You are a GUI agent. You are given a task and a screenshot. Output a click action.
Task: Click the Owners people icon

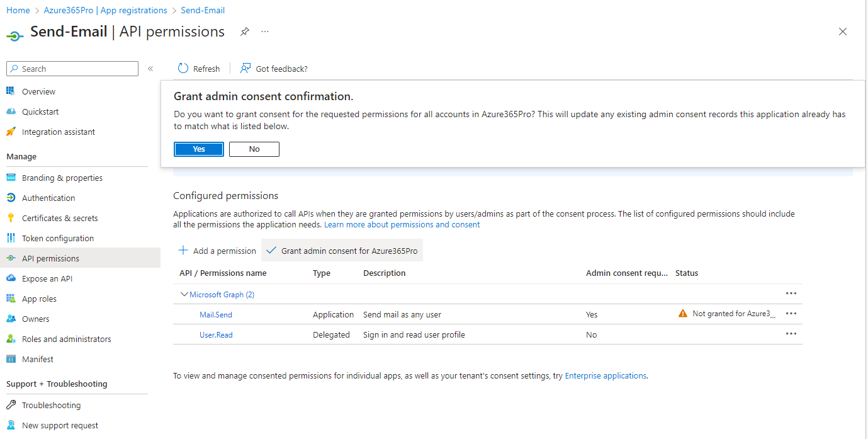(11, 319)
